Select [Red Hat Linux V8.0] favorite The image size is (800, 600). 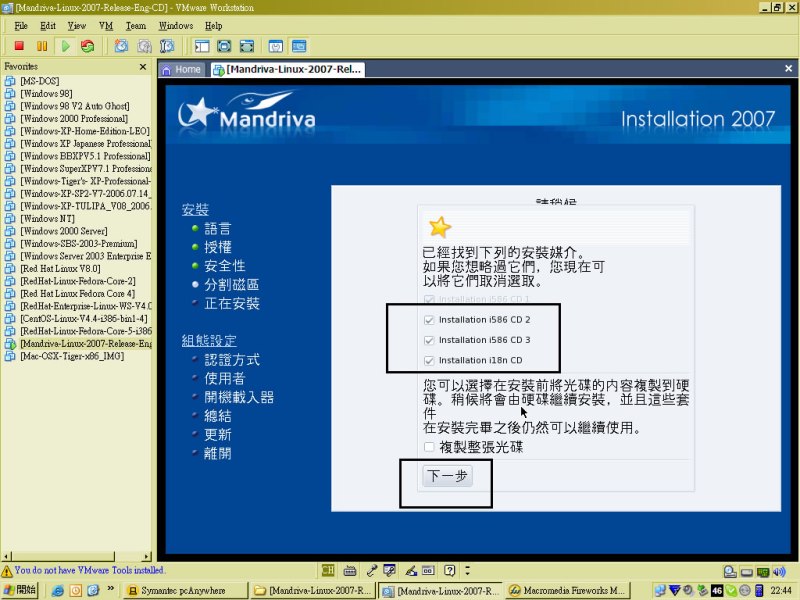pyautogui.click(x=61, y=268)
